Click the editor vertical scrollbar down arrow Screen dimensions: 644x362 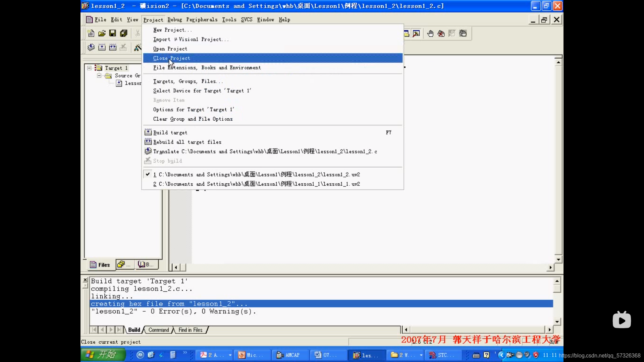pyautogui.click(x=558, y=259)
